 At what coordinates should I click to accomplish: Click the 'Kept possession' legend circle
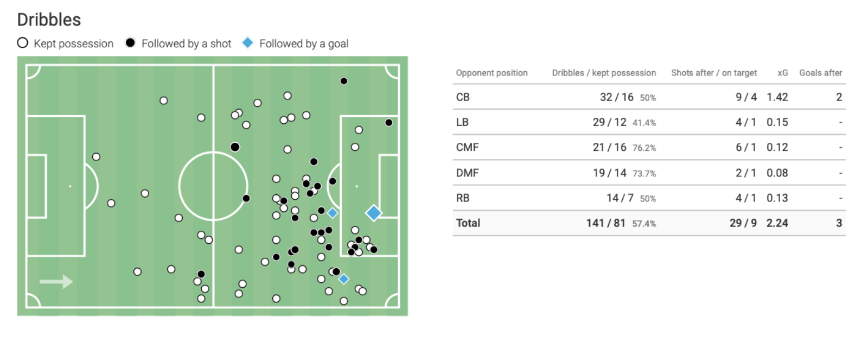point(22,43)
